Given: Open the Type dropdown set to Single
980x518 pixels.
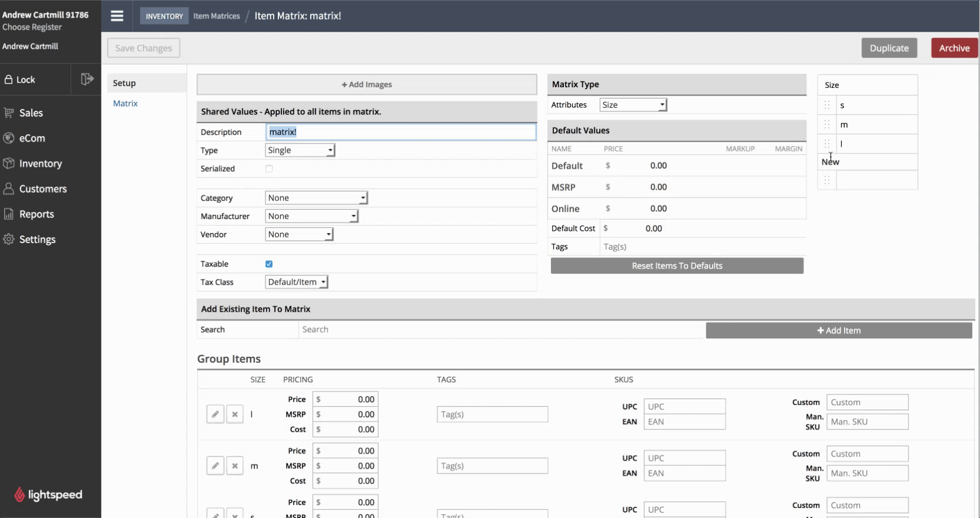Looking at the screenshot, I should (x=300, y=150).
